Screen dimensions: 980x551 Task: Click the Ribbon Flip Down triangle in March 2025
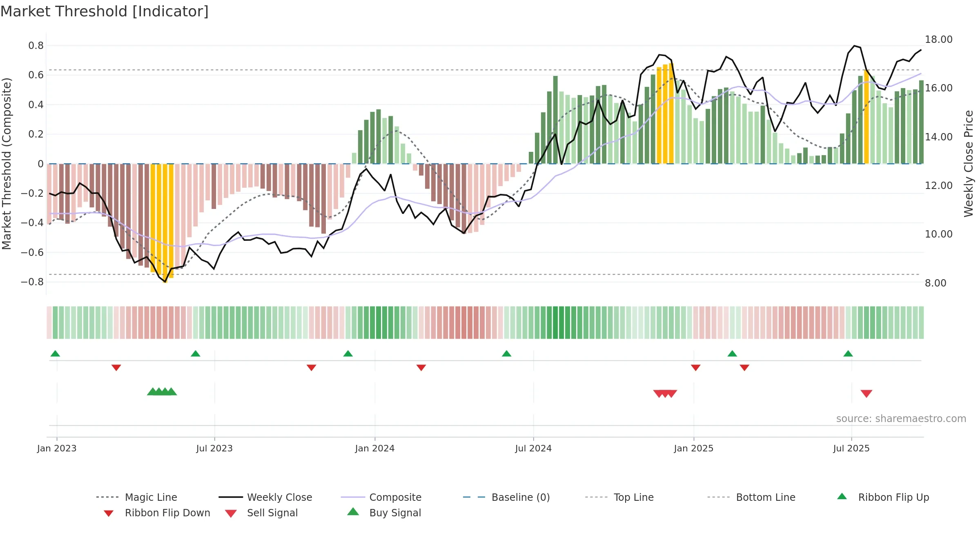tap(744, 368)
